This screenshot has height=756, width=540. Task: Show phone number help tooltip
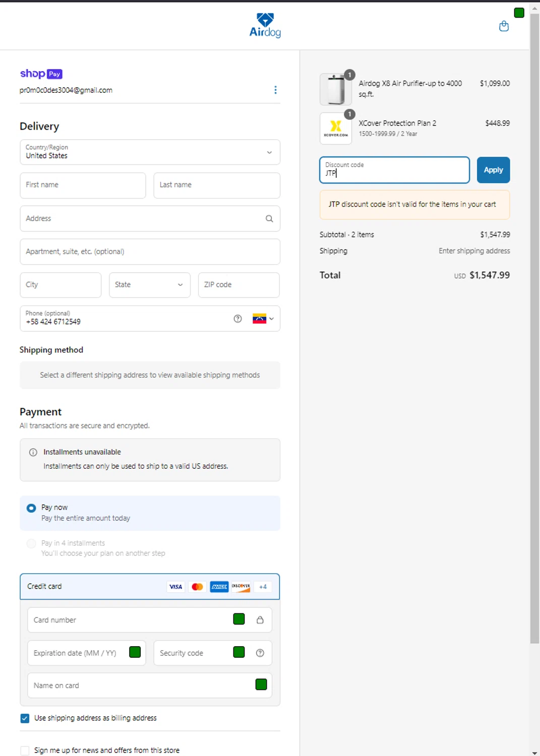point(238,319)
